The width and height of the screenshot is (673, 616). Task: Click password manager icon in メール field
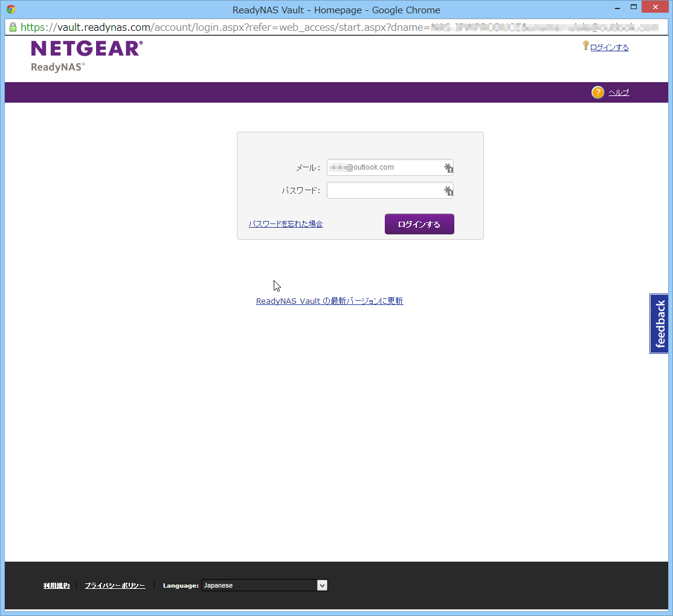[448, 168]
